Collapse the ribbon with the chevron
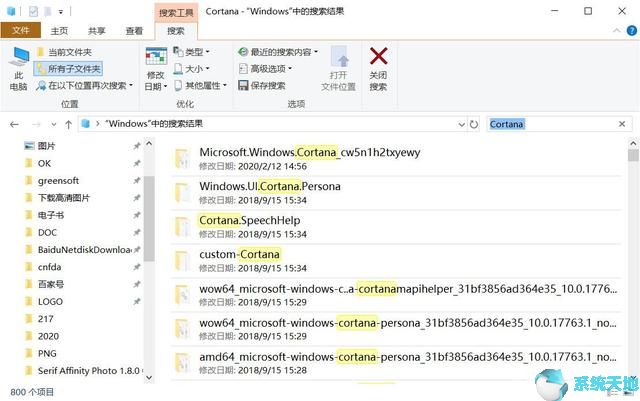The width and height of the screenshot is (640, 401). [616, 31]
